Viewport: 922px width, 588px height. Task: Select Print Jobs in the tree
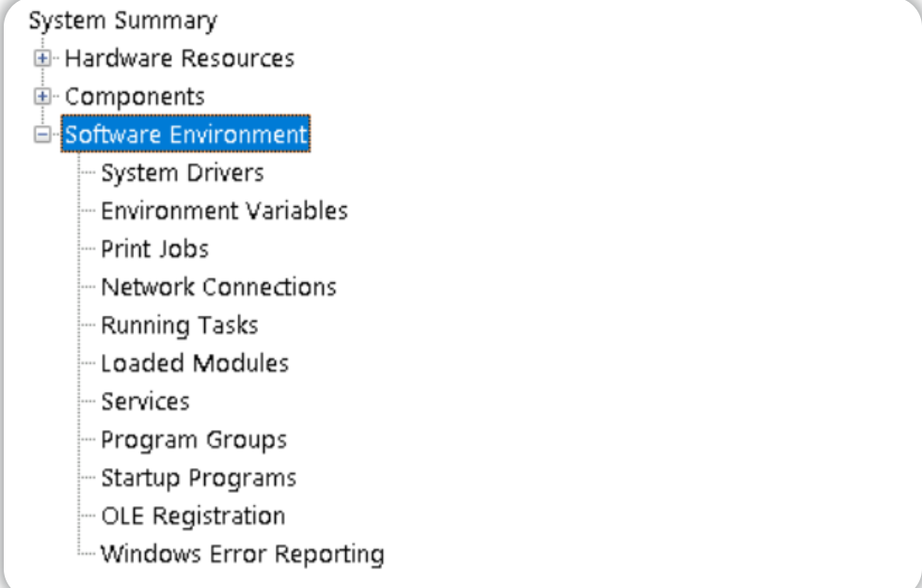pos(154,249)
